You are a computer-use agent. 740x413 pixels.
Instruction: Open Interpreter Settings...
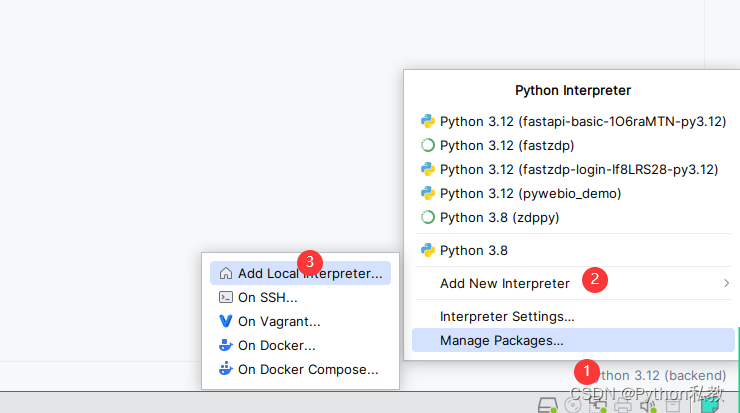tap(573, 316)
